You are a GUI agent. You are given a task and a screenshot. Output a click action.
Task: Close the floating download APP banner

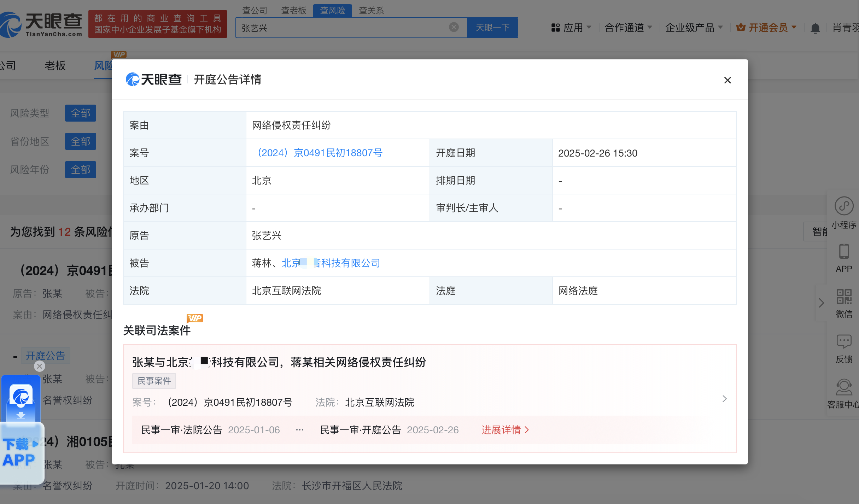coord(40,366)
